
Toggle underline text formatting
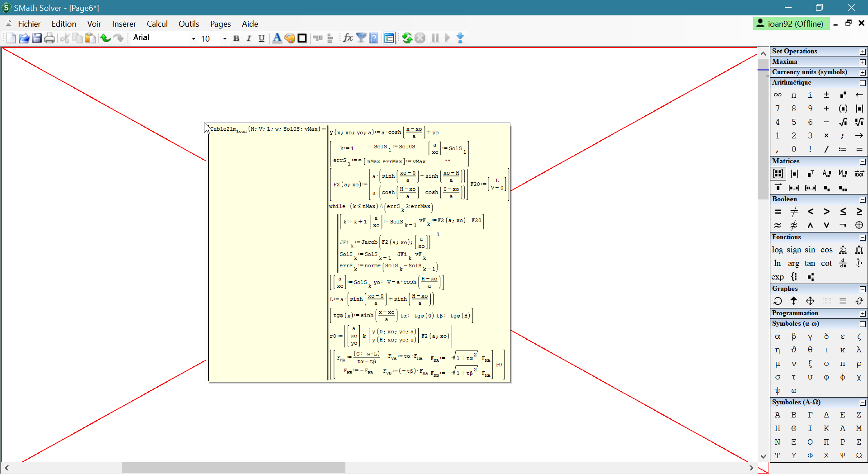point(261,38)
